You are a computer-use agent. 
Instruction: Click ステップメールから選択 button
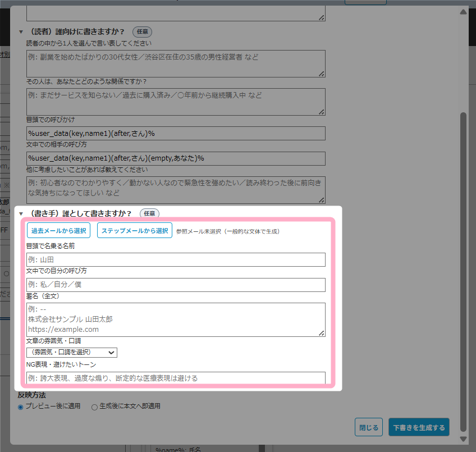tap(135, 231)
